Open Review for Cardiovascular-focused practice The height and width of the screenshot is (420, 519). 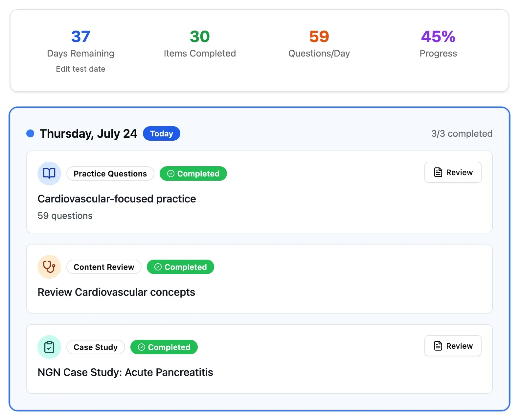point(453,172)
